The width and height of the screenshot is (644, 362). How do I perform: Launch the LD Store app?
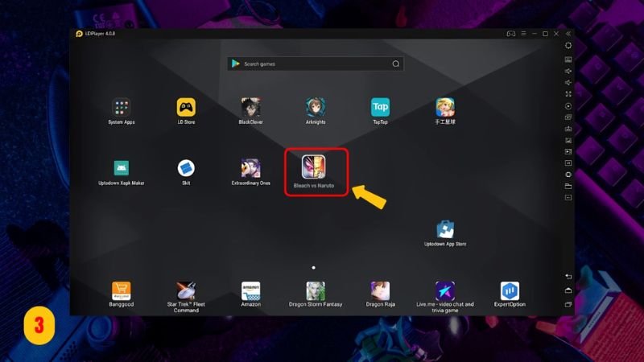(186, 107)
